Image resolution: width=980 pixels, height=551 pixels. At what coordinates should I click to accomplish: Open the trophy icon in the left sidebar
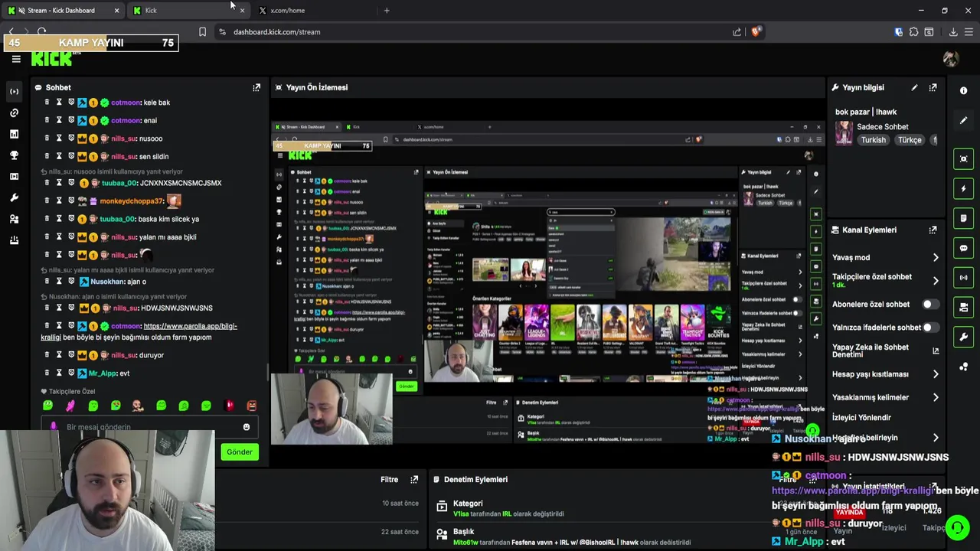(14, 155)
